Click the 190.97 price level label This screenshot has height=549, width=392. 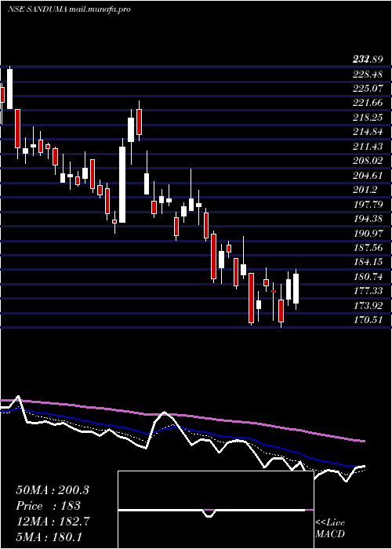point(367,233)
